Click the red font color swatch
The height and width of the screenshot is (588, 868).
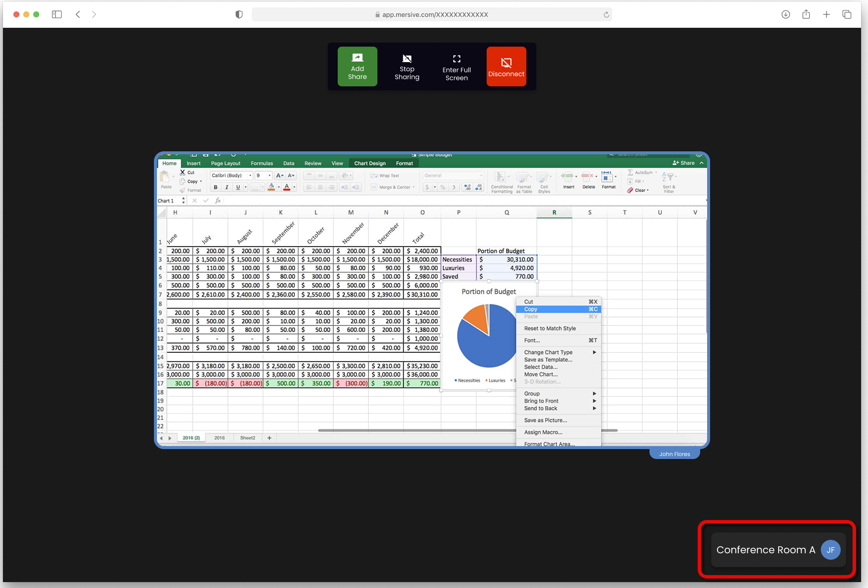click(287, 187)
